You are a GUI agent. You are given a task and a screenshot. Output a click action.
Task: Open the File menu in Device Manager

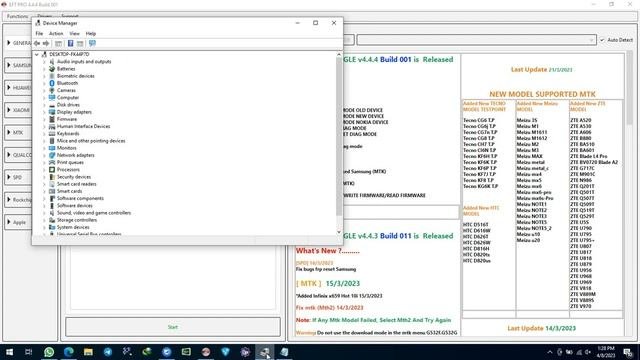[x=39, y=33]
